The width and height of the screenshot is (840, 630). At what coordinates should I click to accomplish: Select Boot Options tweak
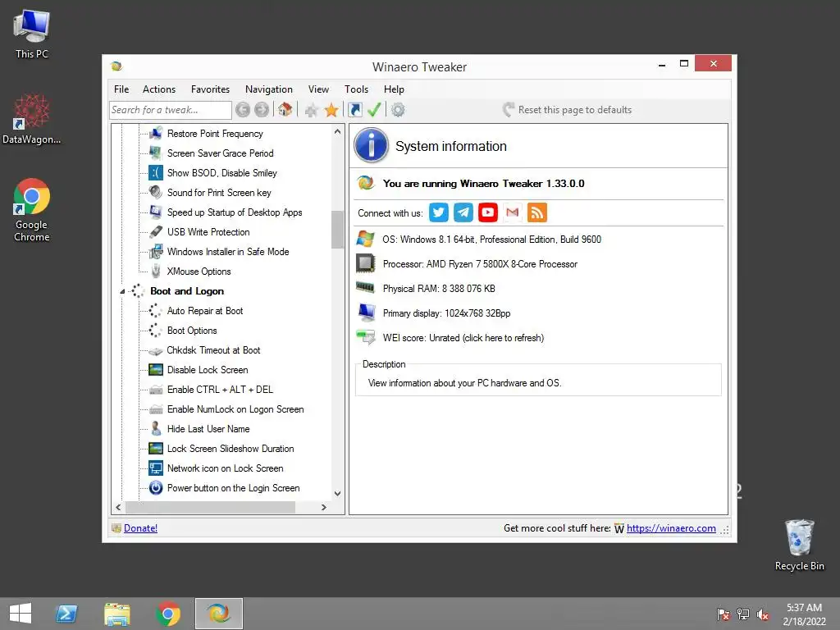(x=192, y=331)
